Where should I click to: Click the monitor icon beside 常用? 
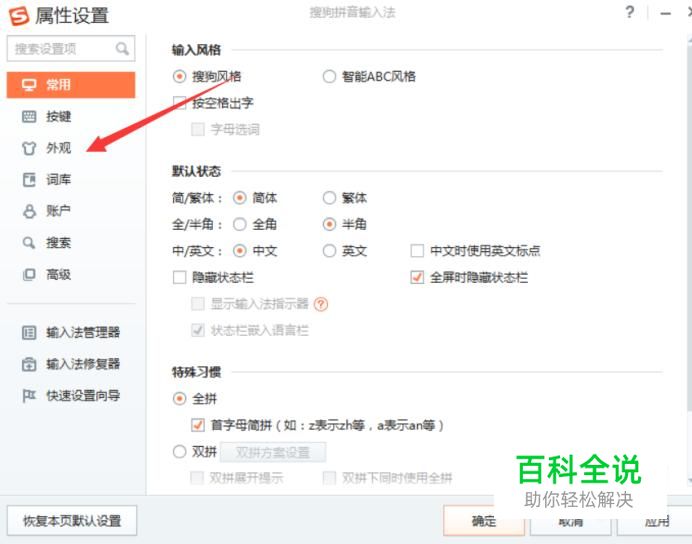pos(29,85)
